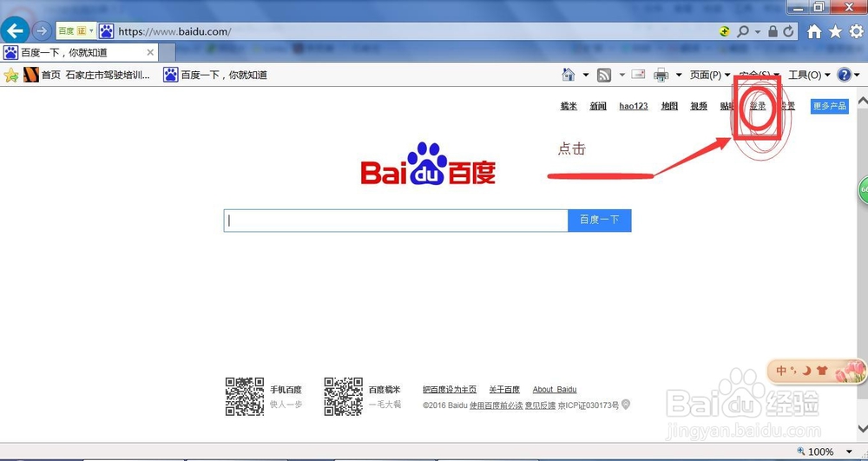Open the 首页 石家庄市驾驶培训 bookmark
868x461 pixels.
[87, 75]
